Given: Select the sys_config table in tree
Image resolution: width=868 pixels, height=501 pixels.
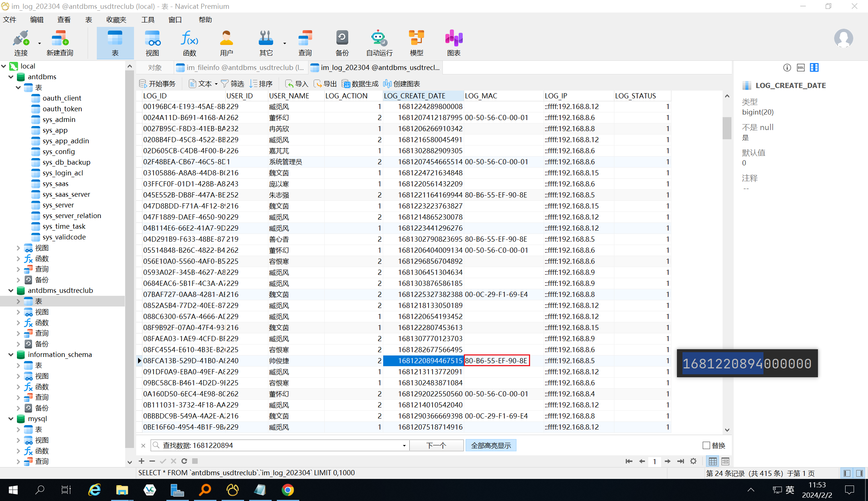Looking at the screenshot, I should (59, 151).
